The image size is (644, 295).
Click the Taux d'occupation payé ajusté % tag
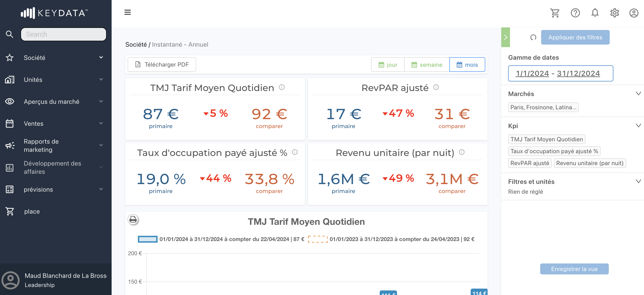(554, 151)
